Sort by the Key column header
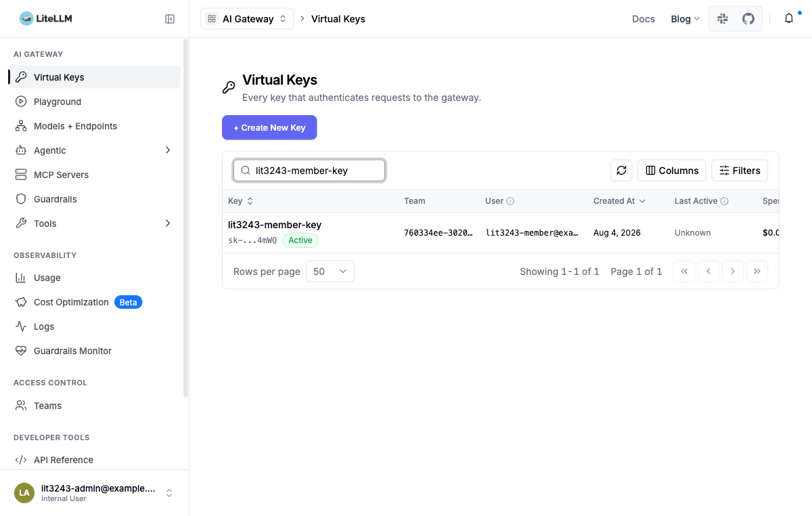The image size is (812, 516). (241, 201)
